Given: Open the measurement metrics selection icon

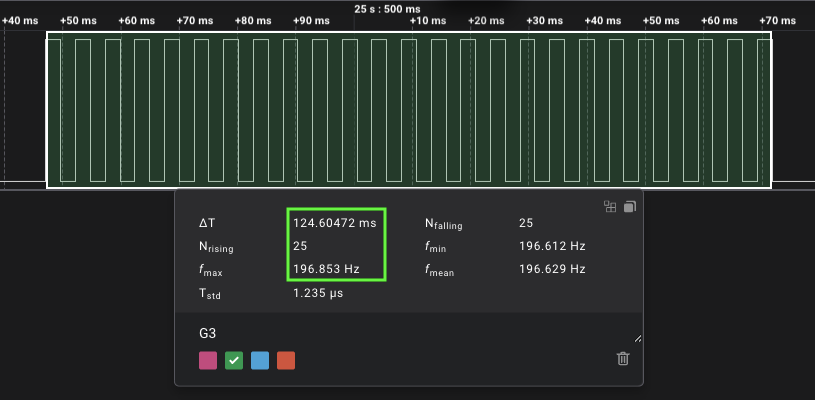Looking at the screenshot, I should (610, 207).
